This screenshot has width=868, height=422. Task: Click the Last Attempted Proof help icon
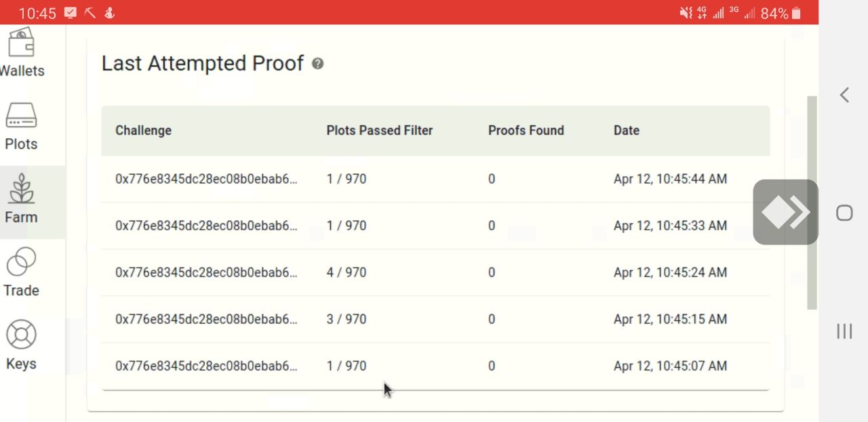[x=317, y=64]
